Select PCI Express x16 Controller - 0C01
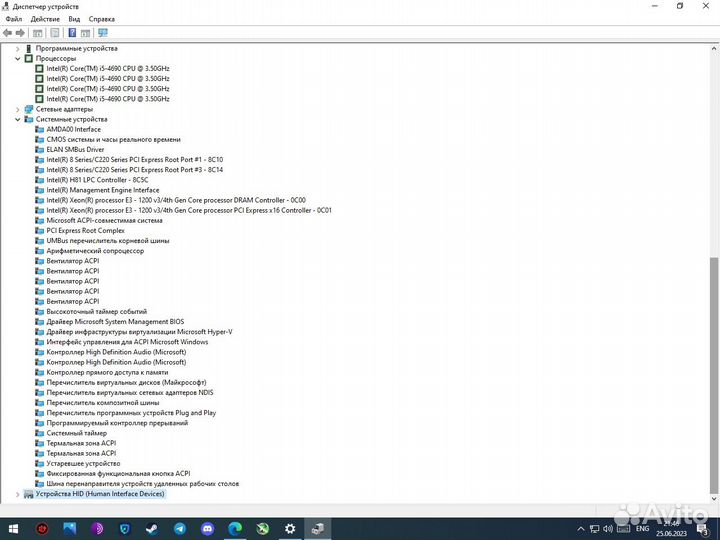The height and width of the screenshot is (540, 720). [x=189, y=210]
